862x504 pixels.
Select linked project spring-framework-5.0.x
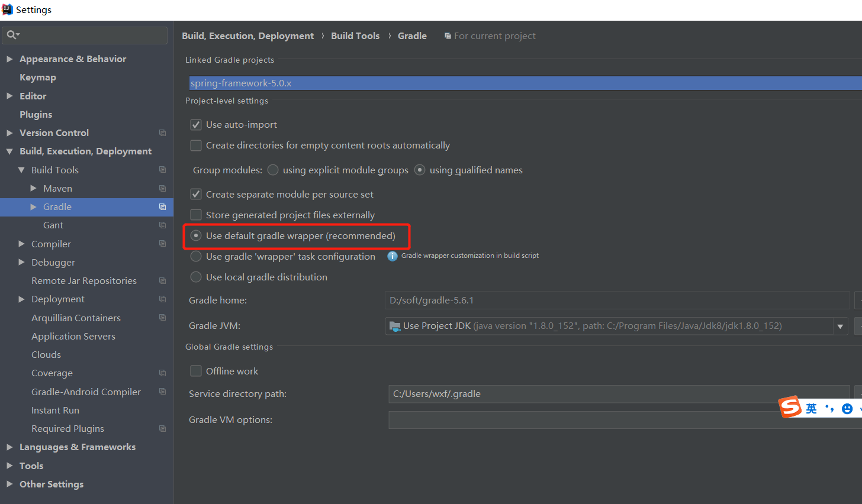tap(525, 83)
